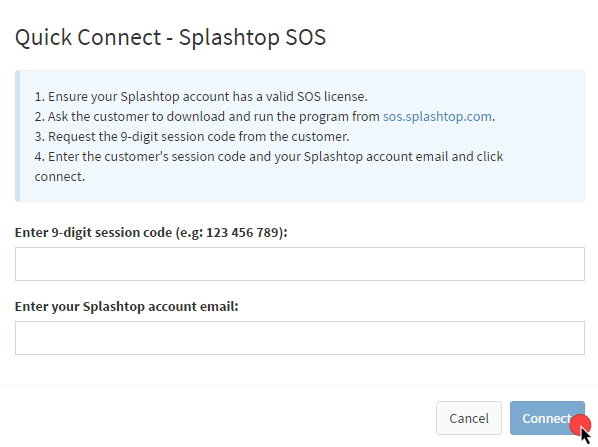This screenshot has height=447, width=598.
Task: Click the blue Connect button
Action: 547,418
